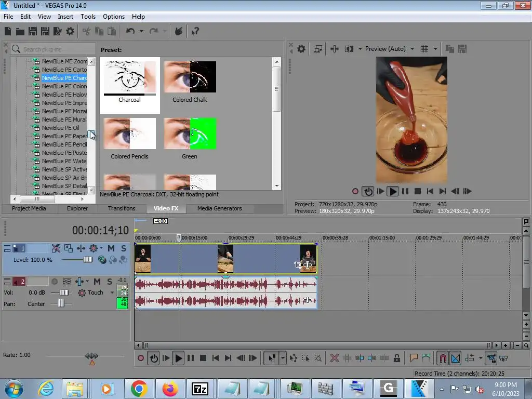Click the track 1 Level slider handle
This screenshot has width=532, height=399.
point(87,260)
